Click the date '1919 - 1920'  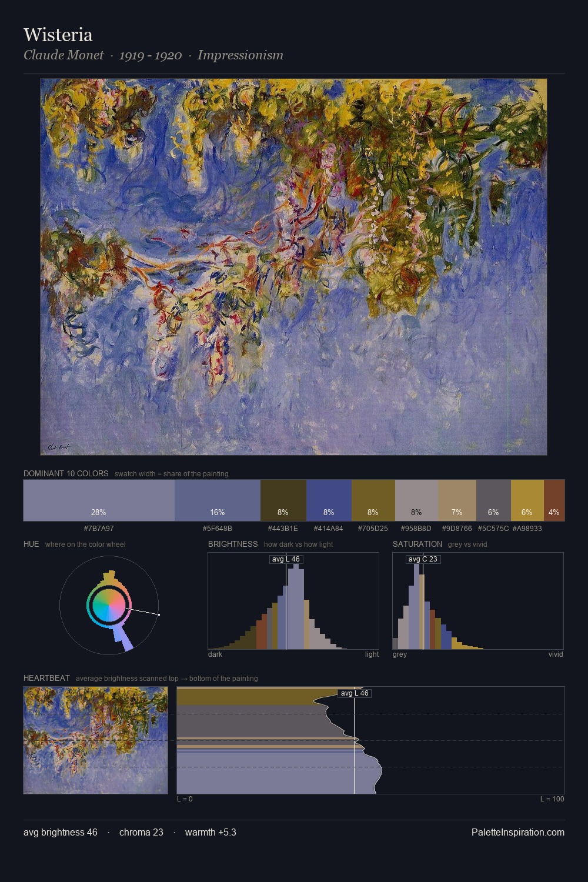[151, 55]
